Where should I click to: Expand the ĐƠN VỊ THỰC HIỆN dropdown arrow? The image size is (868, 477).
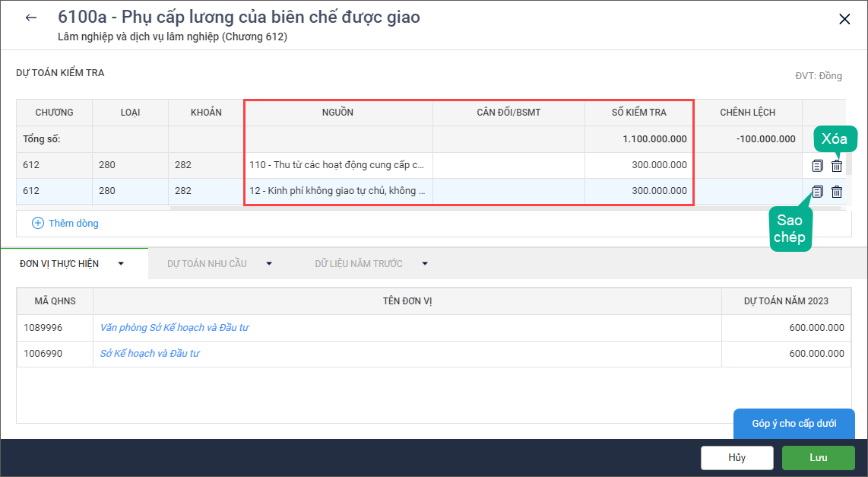pyautogui.click(x=120, y=264)
